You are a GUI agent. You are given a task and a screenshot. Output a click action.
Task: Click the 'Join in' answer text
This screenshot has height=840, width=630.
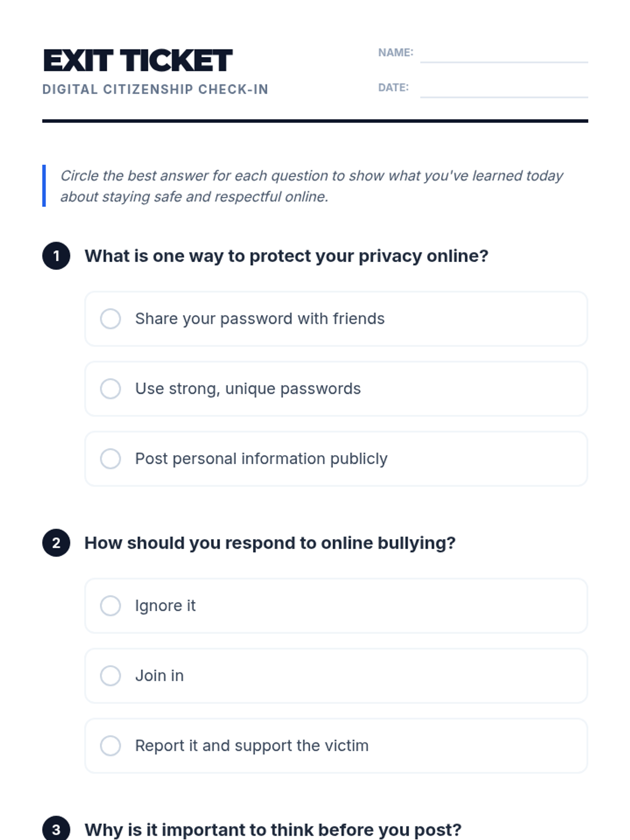pyautogui.click(x=159, y=676)
